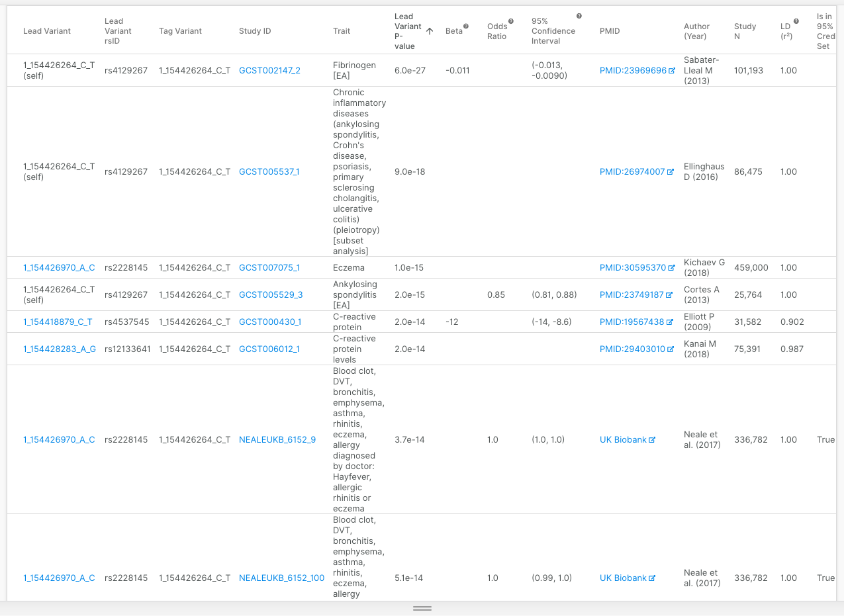Click the Study ID column header
This screenshot has height=616, width=844.
tap(255, 31)
